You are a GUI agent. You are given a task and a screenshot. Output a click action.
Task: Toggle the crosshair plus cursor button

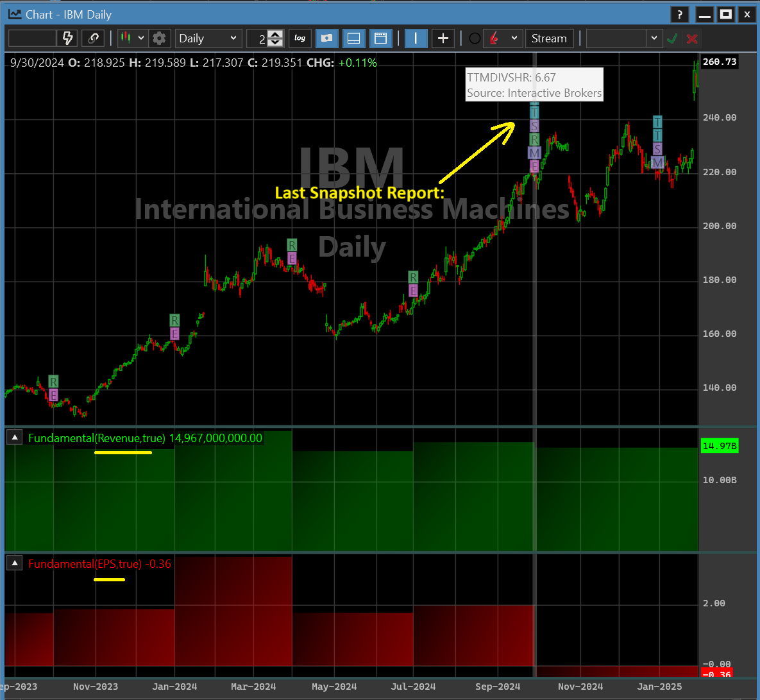[x=443, y=38]
